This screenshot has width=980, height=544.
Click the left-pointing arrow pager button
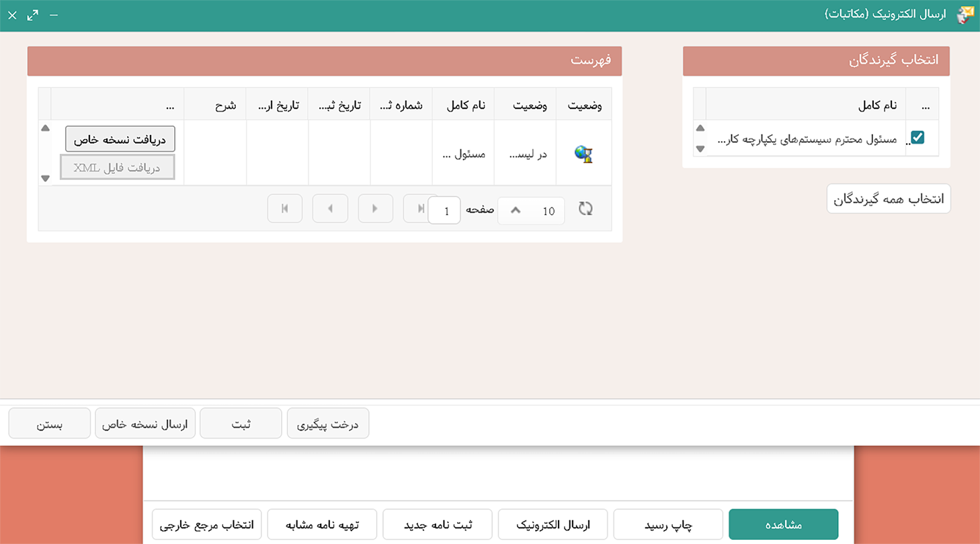tap(330, 209)
